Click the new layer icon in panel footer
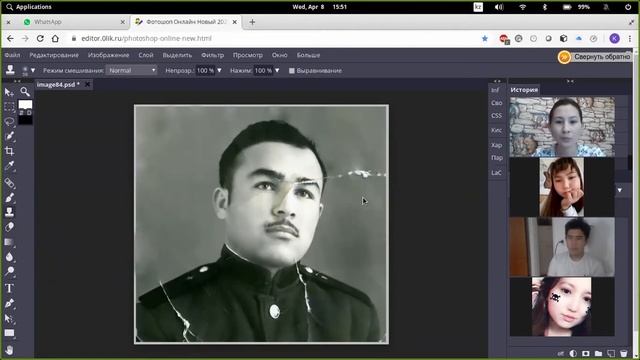The image size is (640, 360). 611,353
